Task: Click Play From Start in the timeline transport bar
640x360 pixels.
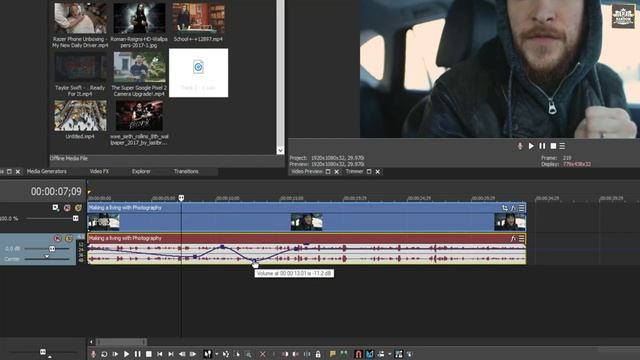Action: pyautogui.click(x=116, y=354)
